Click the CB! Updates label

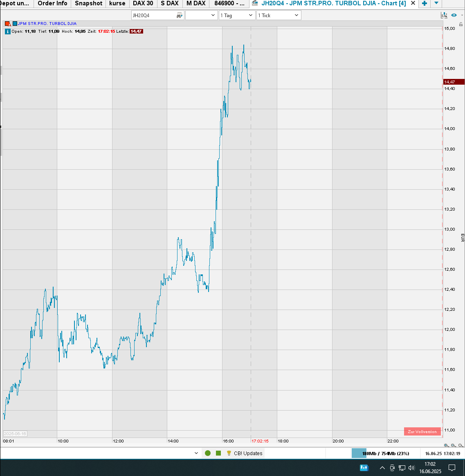click(x=248, y=453)
